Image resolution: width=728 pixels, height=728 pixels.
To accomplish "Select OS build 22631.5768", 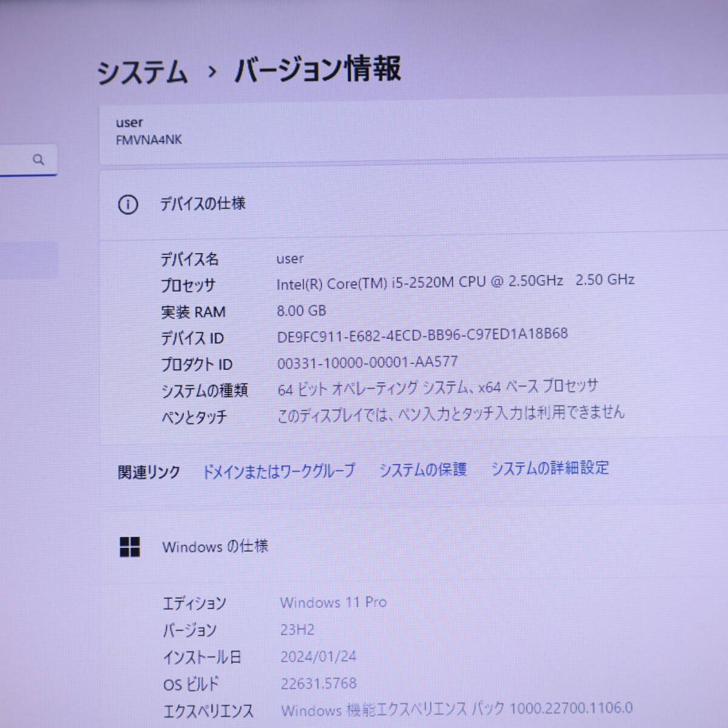I will point(318,684).
